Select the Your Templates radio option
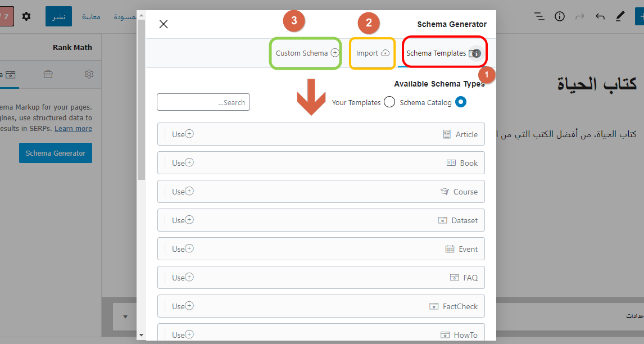 pos(389,102)
